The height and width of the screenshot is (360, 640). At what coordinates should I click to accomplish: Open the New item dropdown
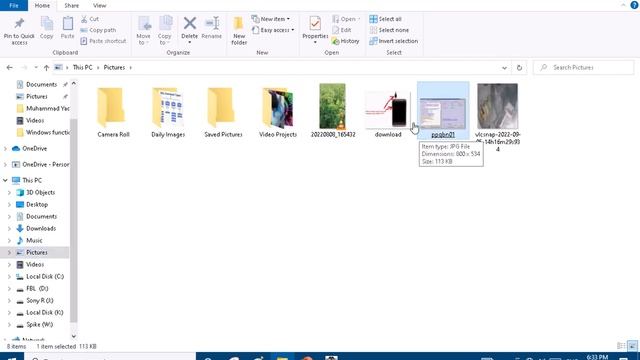(x=271, y=19)
